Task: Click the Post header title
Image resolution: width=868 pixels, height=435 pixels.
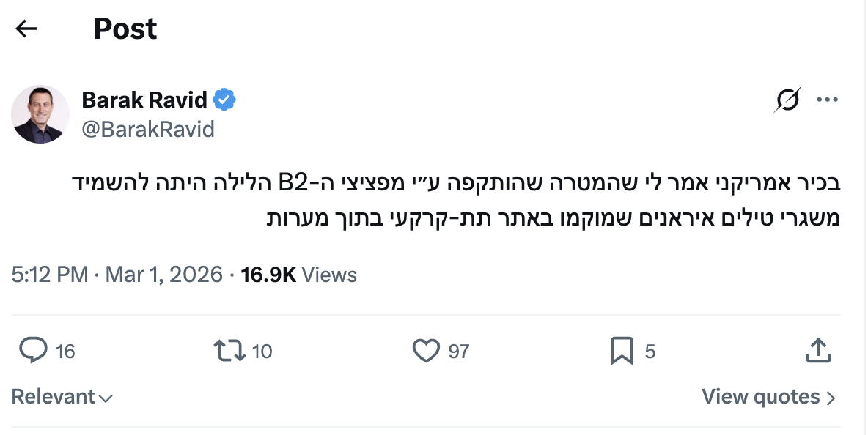Action: (x=125, y=29)
